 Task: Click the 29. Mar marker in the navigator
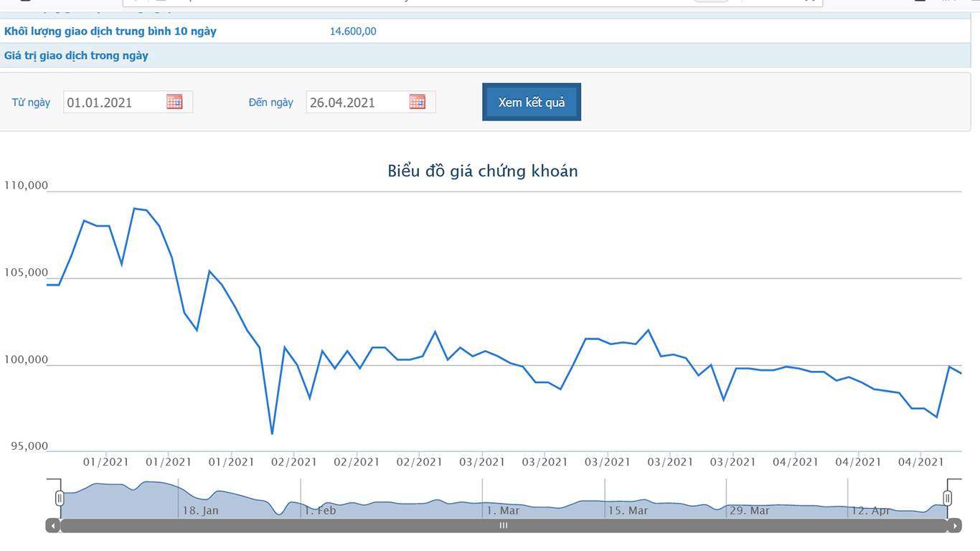(749, 511)
